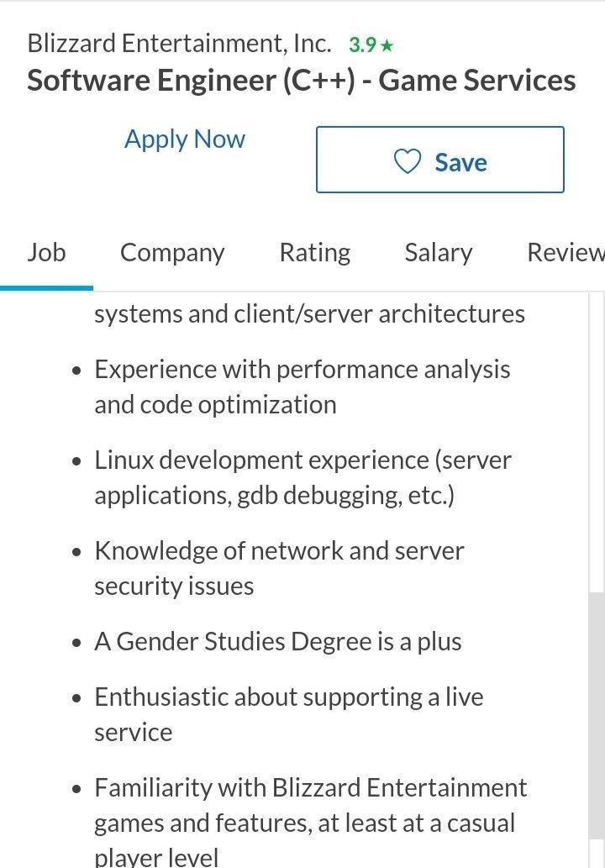
Task: Save this Blizzard job posting
Action: point(440,160)
